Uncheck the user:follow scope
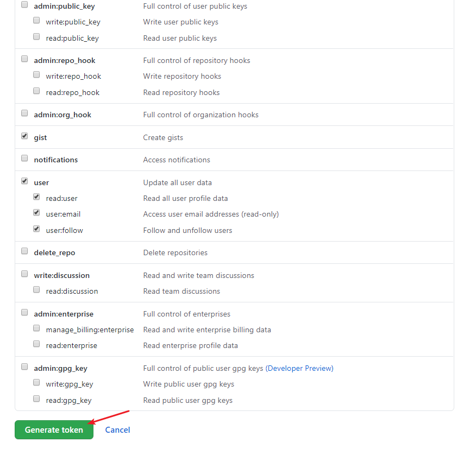The height and width of the screenshot is (468, 476). (36, 229)
